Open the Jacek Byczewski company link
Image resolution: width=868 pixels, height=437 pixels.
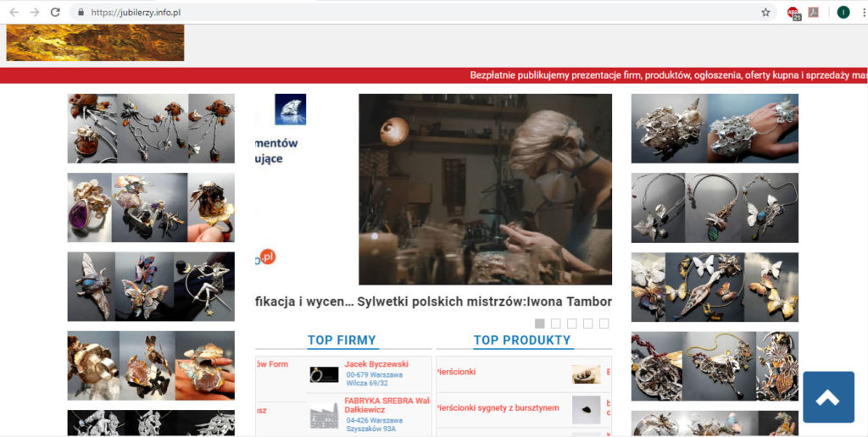pos(376,364)
